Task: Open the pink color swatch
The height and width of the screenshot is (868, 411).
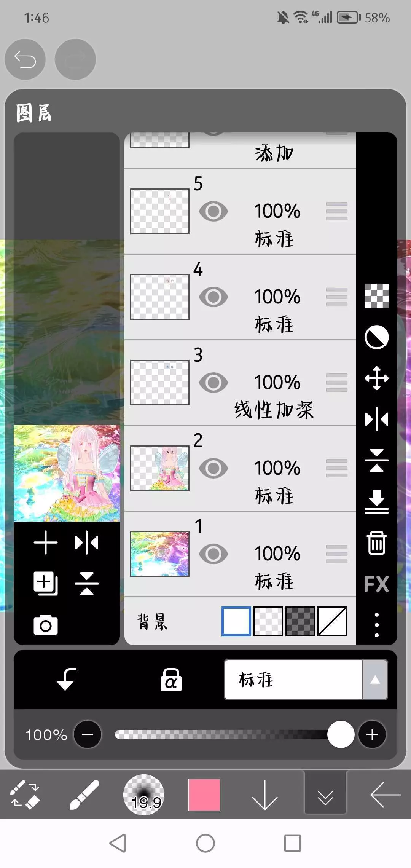Action: 204,795
